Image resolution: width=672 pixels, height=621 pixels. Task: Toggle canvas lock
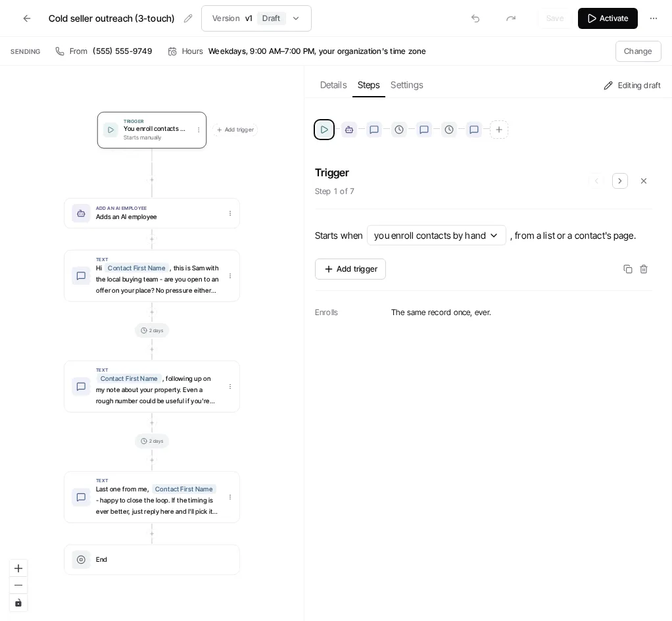click(x=18, y=603)
